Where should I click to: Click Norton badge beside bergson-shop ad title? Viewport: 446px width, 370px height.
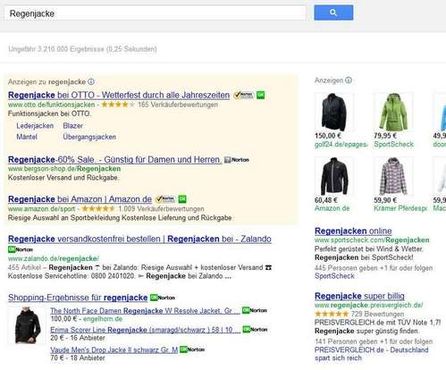click(x=237, y=160)
